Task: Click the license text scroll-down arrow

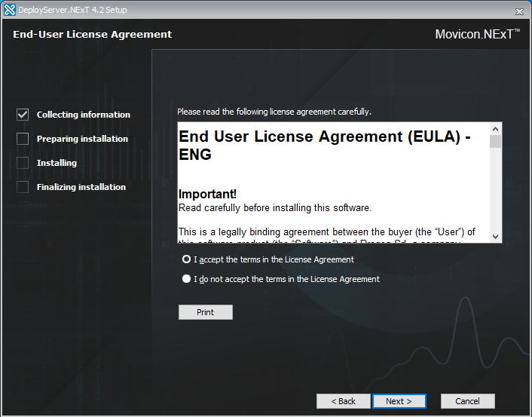Action: (x=495, y=236)
